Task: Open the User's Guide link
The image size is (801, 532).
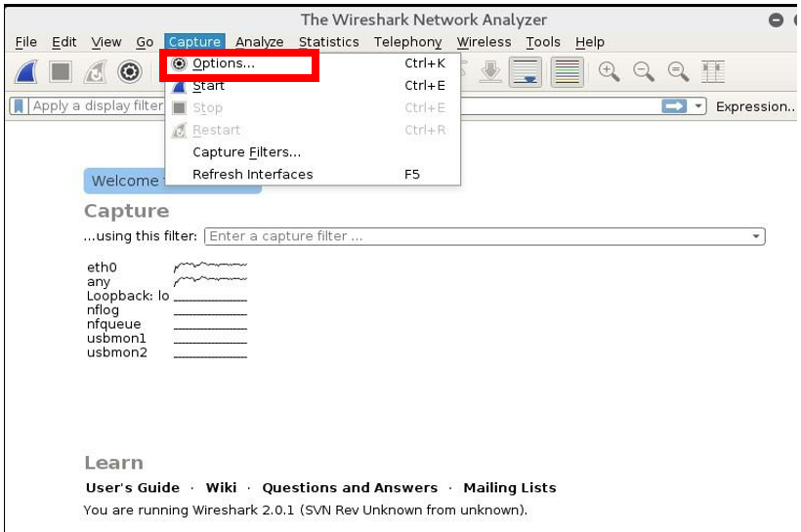Action: 133,487
